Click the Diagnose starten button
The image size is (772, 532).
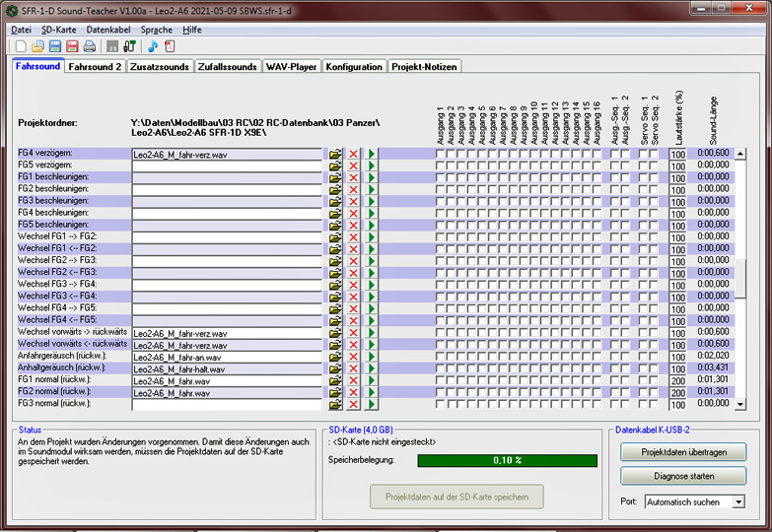(x=683, y=476)
